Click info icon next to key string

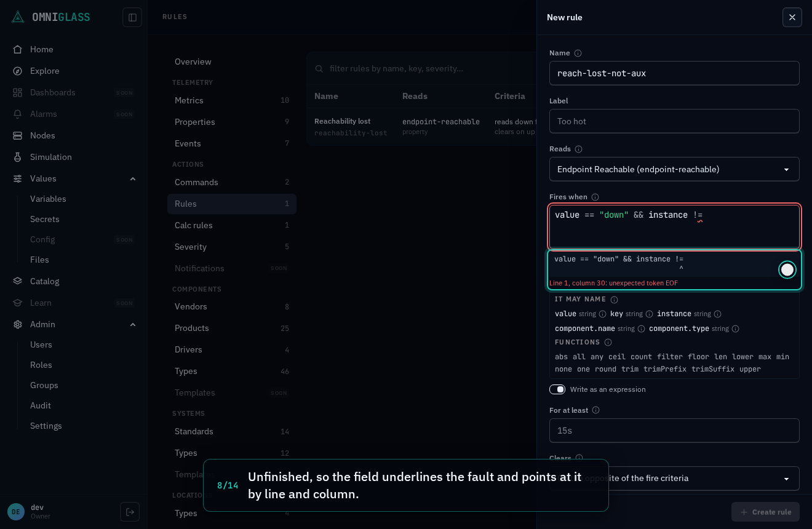click(x=649, y=314)
